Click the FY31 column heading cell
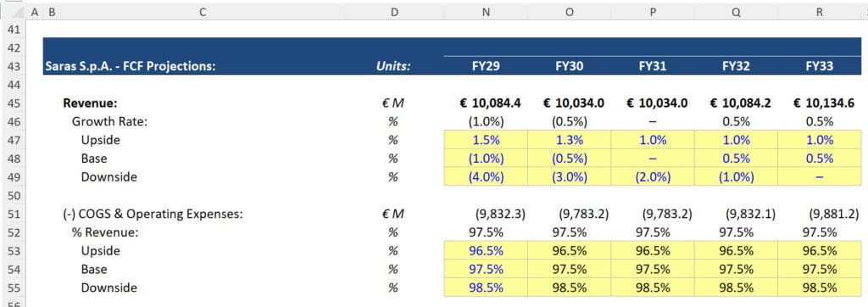This screenshot has width=868, height=307. click(653, 66)
